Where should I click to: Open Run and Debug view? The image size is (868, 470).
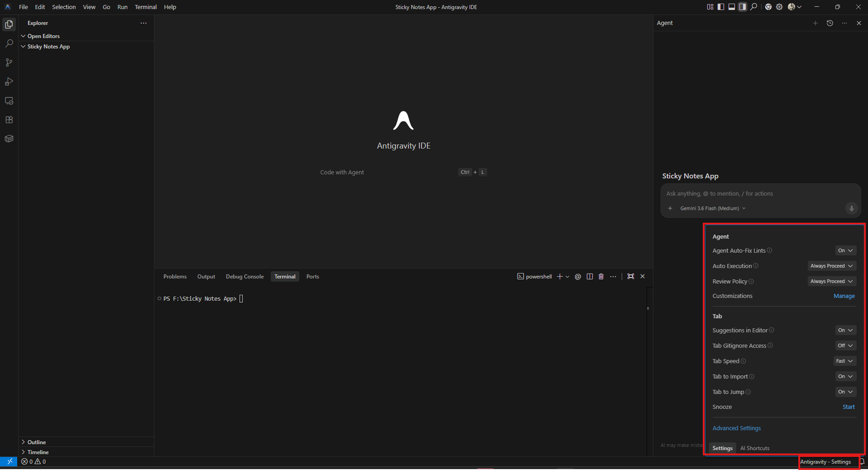9,82
